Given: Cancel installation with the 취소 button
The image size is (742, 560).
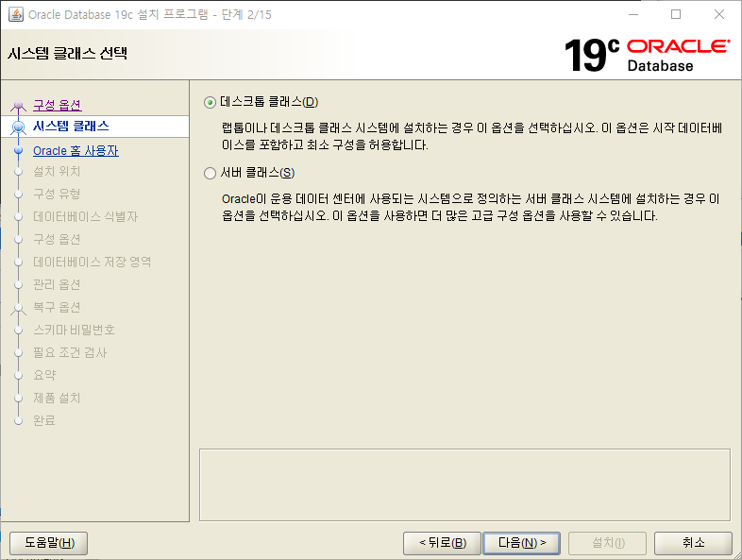Looking at the screenshot, I should pos(693,542).
